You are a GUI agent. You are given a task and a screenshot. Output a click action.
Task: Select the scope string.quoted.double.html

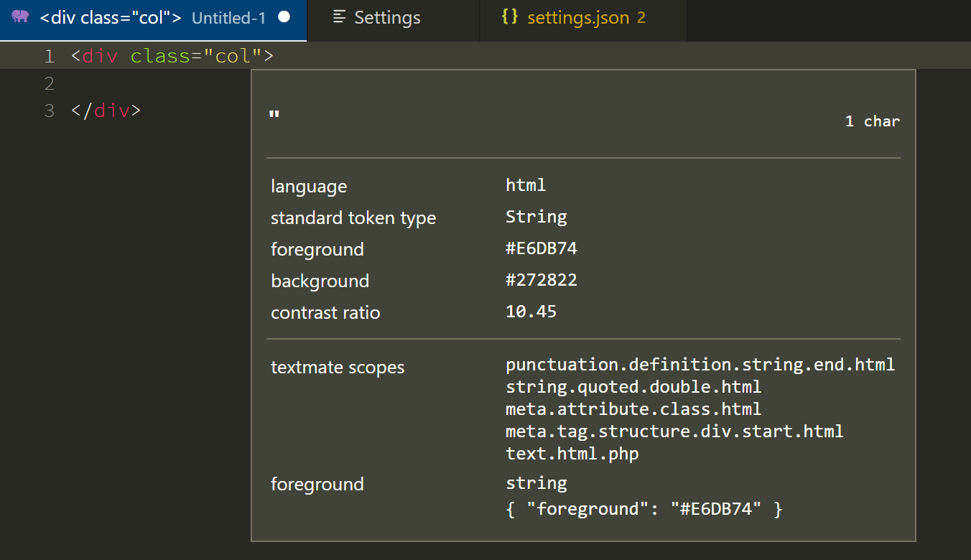point(633,386)
